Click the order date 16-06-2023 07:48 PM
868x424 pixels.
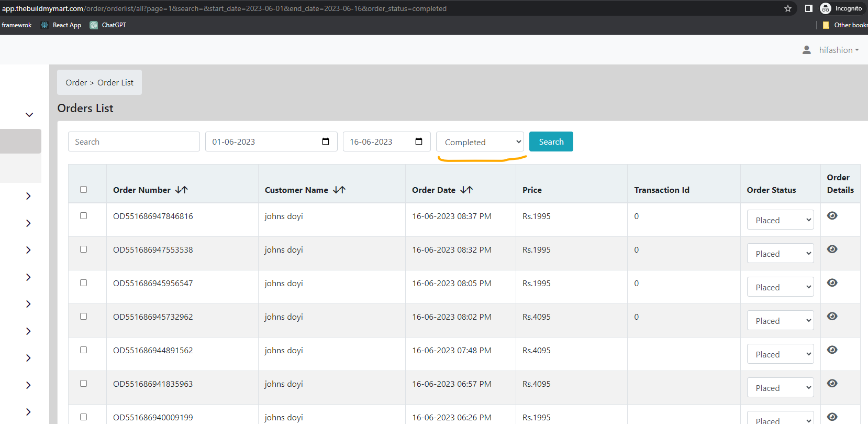452,350
